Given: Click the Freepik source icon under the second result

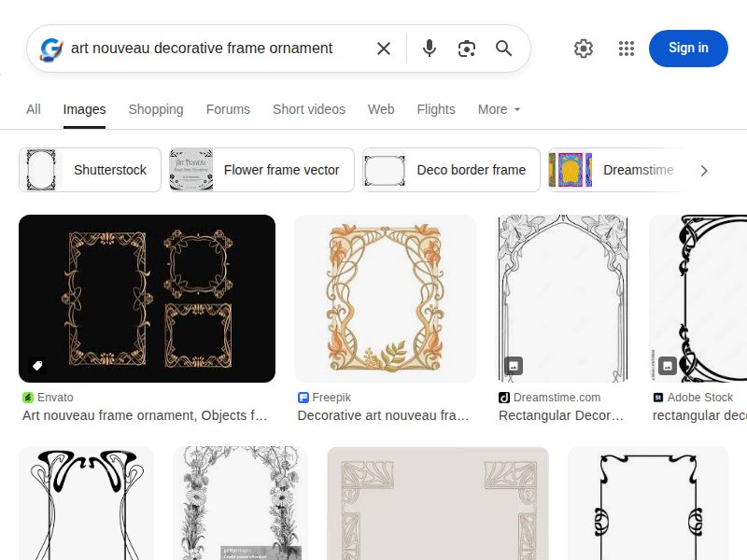Looking at the screenshot, I should (303, 397).
